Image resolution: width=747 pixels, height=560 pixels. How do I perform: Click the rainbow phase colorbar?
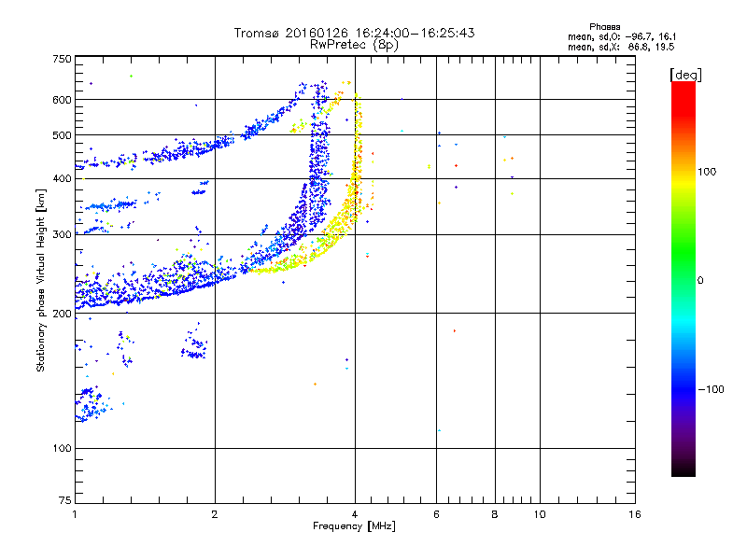[684, 278]
